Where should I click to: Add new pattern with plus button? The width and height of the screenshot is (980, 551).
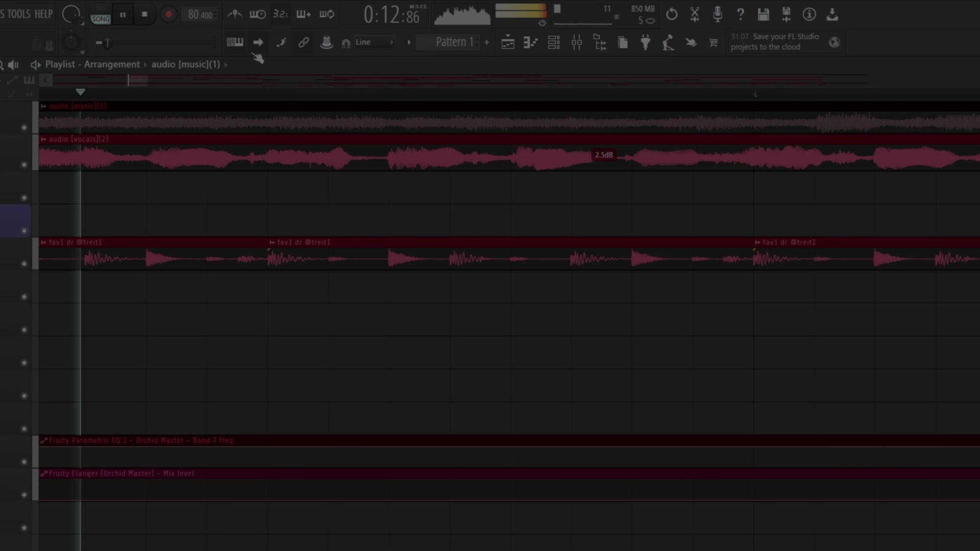[486, 42]
